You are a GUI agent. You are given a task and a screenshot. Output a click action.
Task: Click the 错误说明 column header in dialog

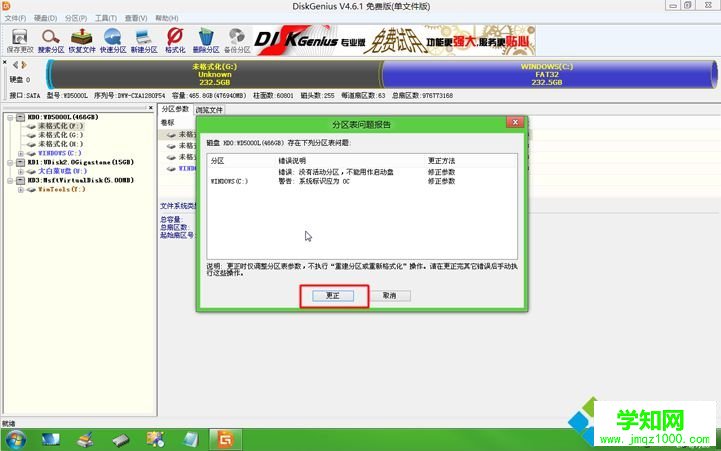tap(292, 160)
